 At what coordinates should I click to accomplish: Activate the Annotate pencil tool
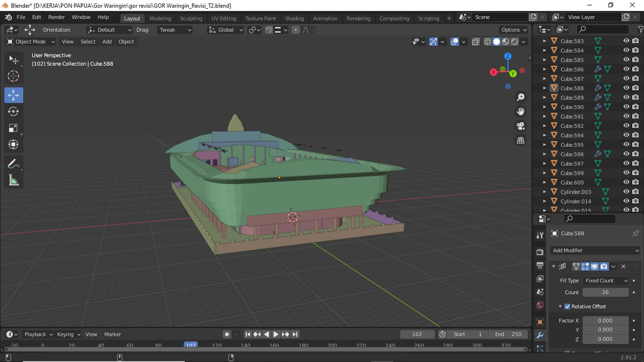[13, 164]
